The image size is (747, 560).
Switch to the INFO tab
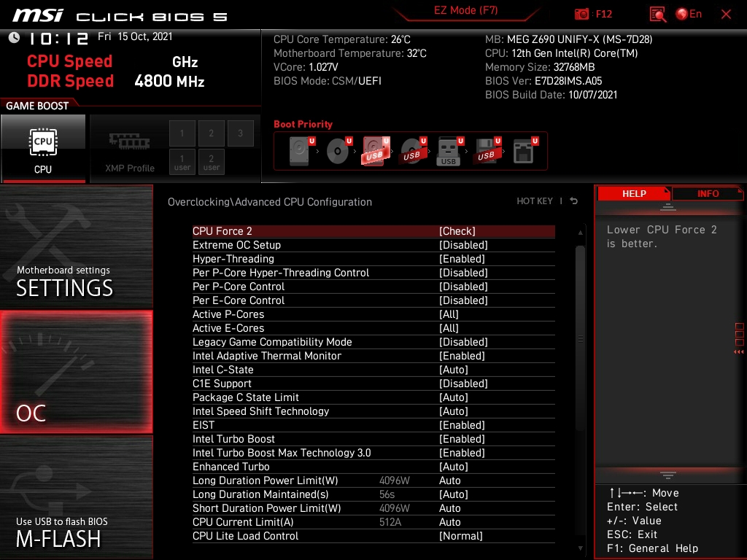click(x=707, y=194)
